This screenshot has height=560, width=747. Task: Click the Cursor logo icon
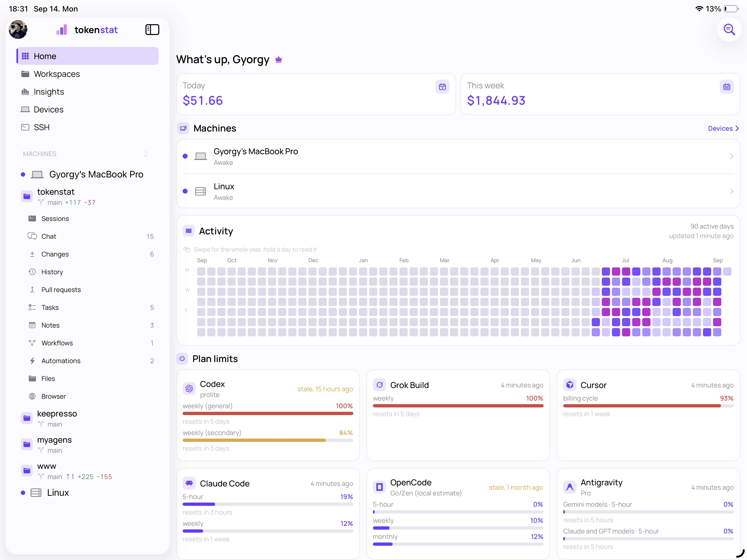point(569,385)
